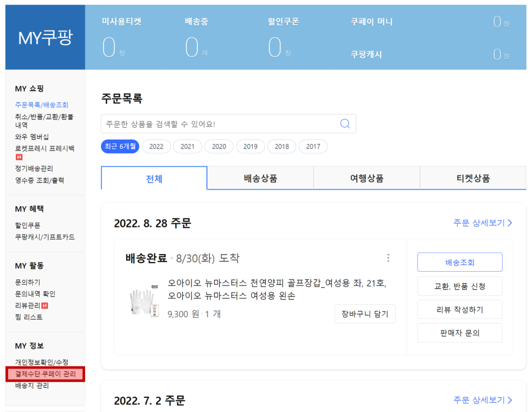This screenshot has width=532, height=412.
Task: Filter orders by 2022
Action: 156,146
